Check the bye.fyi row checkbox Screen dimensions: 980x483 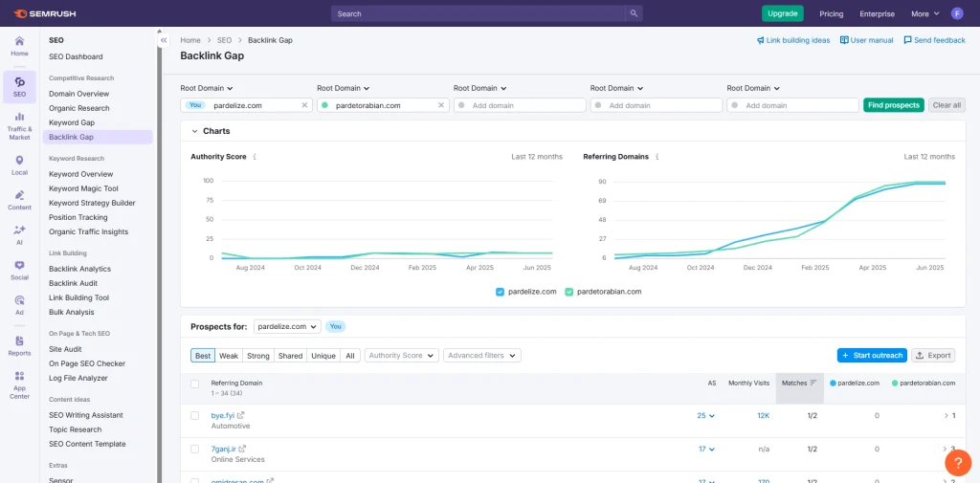195,415
